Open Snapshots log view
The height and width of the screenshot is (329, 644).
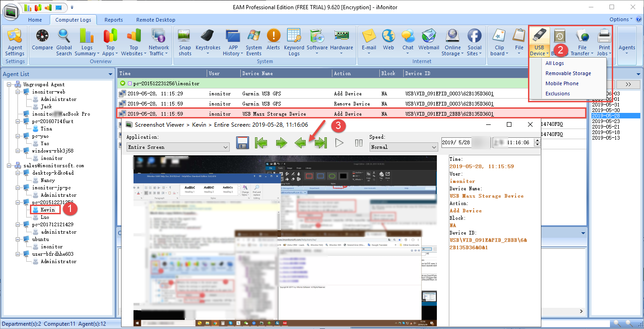tap(185, 42)
